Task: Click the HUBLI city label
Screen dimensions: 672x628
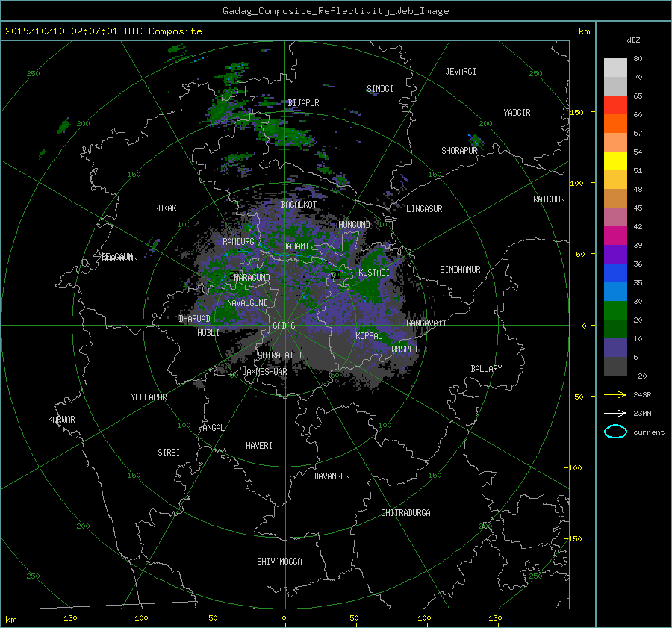Action: [x=208, y=333]
